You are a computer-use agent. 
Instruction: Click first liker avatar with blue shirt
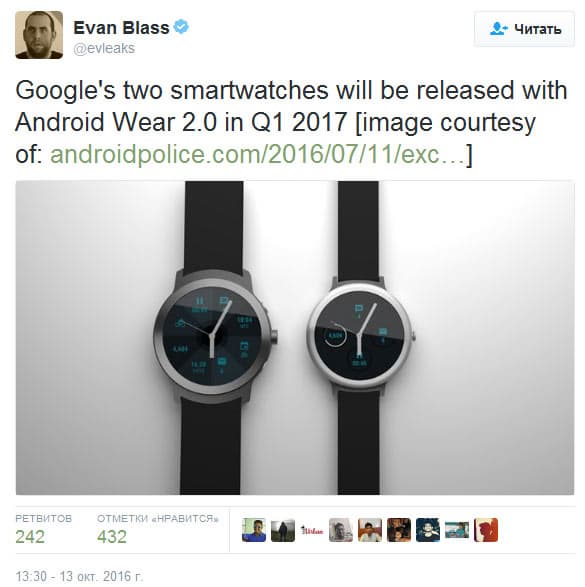(254, 530)
